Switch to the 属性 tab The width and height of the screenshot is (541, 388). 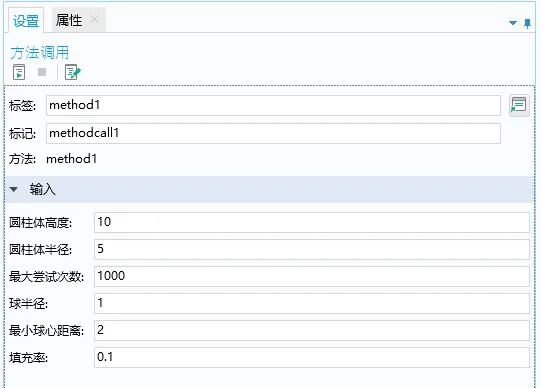pos(69,20)
